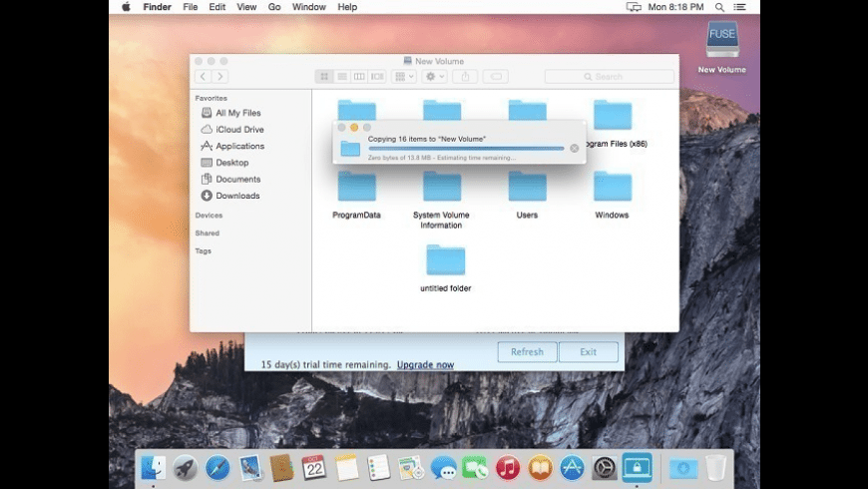Open the Go menu in menu bar
Image resolution: width=868 pixels, height=489 pixels.
[x=274, y=7]
